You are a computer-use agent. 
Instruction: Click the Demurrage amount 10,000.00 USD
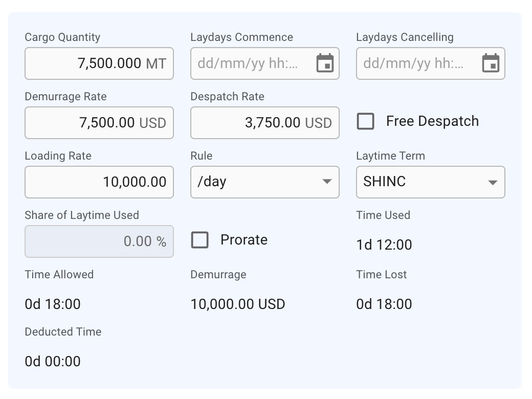[238, 304]
